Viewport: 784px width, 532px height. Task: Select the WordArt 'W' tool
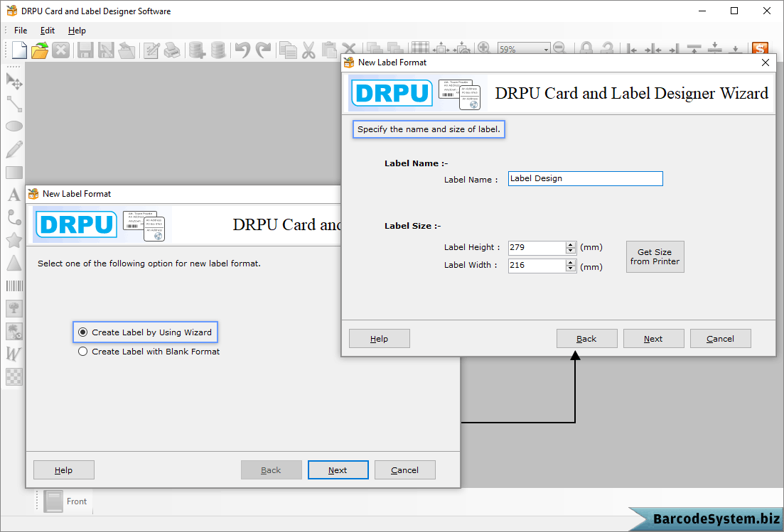tap(14, 354)
